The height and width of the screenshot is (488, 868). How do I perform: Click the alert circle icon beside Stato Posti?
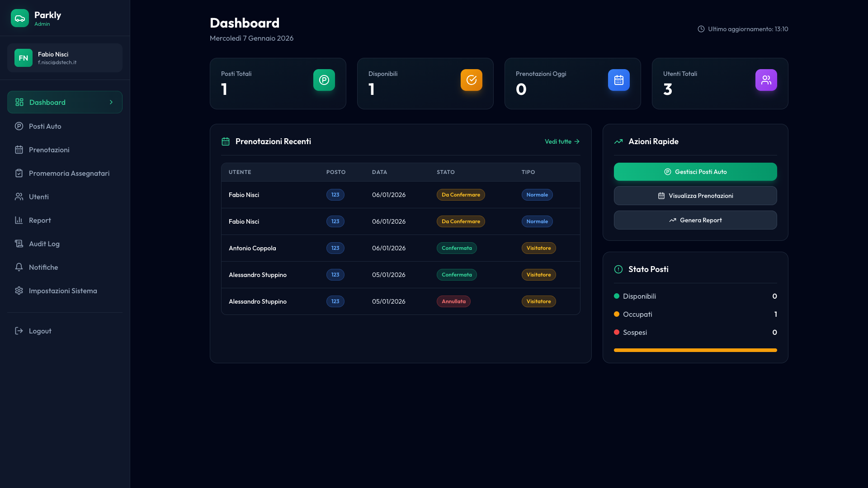pyautogui.click(x=618, y=269)
